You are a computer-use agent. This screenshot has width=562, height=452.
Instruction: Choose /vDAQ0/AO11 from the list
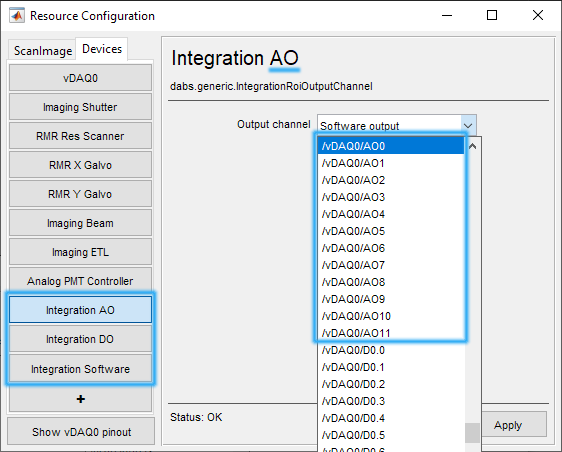point(391,333)
